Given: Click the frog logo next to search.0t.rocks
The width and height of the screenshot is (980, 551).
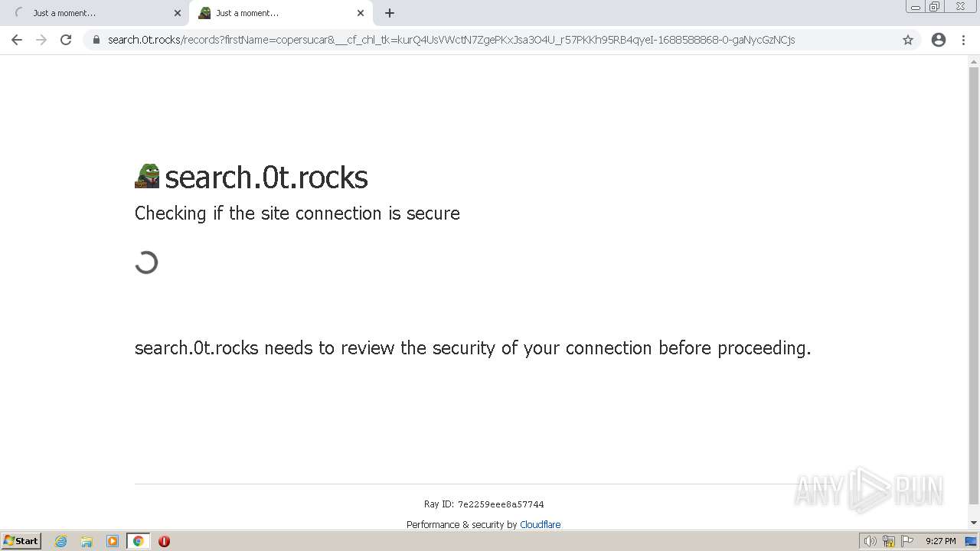Looking at the screenshot, I should pos(147,176).
